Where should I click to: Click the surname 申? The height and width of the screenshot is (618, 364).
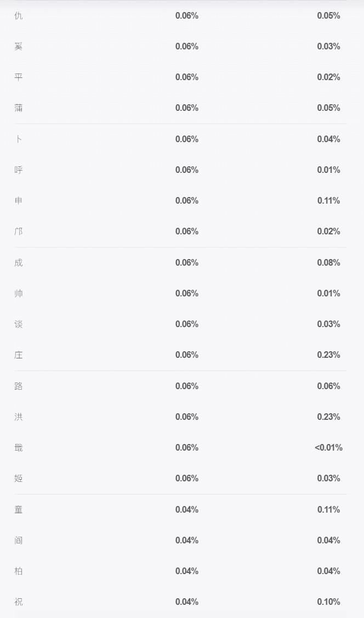[x=19, y=201]
